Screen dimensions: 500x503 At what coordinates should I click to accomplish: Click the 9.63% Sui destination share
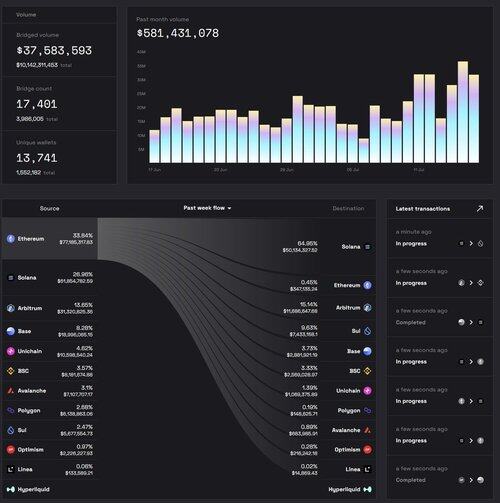(x=309, y=328)
